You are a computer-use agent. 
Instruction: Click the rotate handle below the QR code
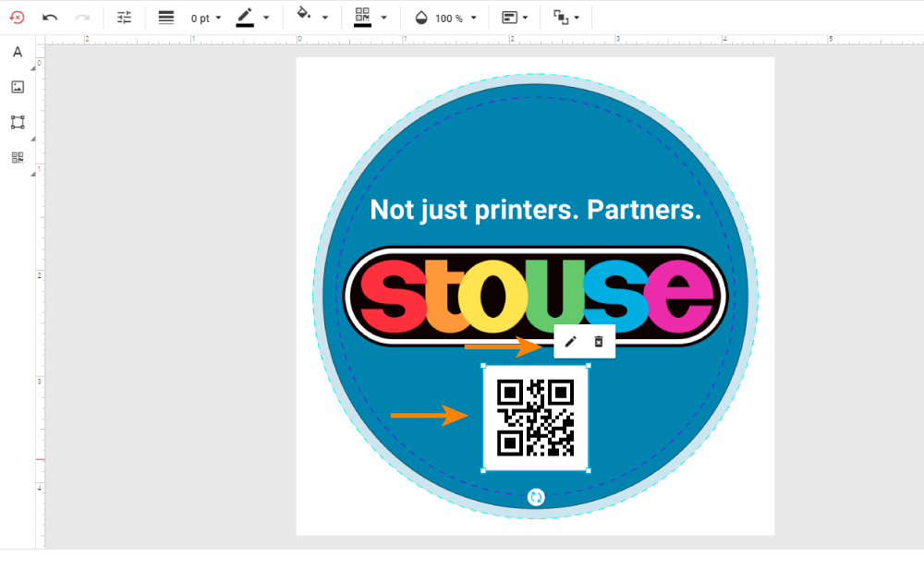536,497
